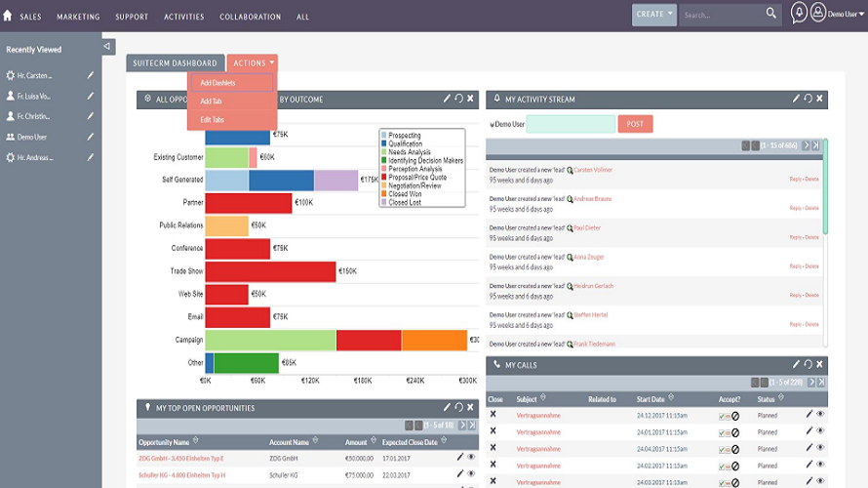Collapse the Recently Viewed sidebar arrow
This screenshot has width=868, height=488.
[107, 47]
